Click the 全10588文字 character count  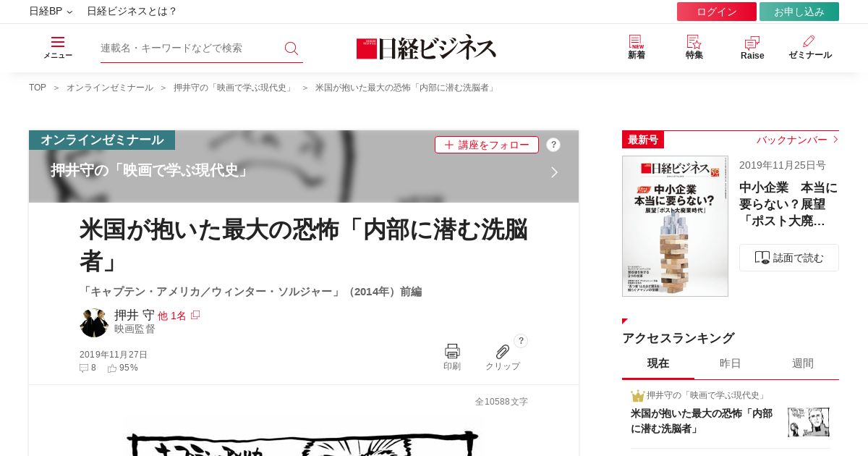coord(501,402)
